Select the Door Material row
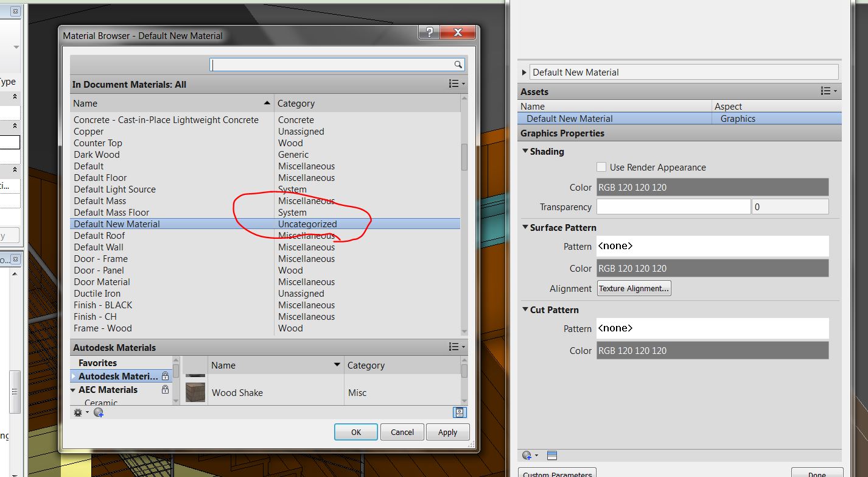This screenshot has height=477, width=868. click(x=265, y=281)
